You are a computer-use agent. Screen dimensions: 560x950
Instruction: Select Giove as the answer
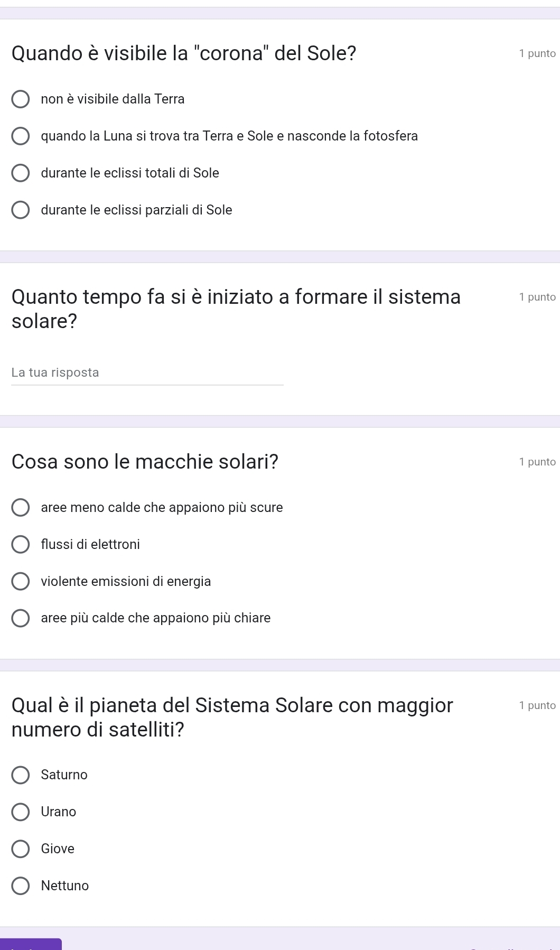21,849
